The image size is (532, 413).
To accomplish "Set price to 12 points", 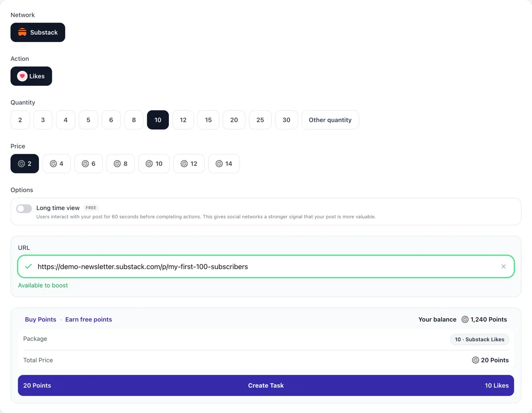I will [189, 164].
